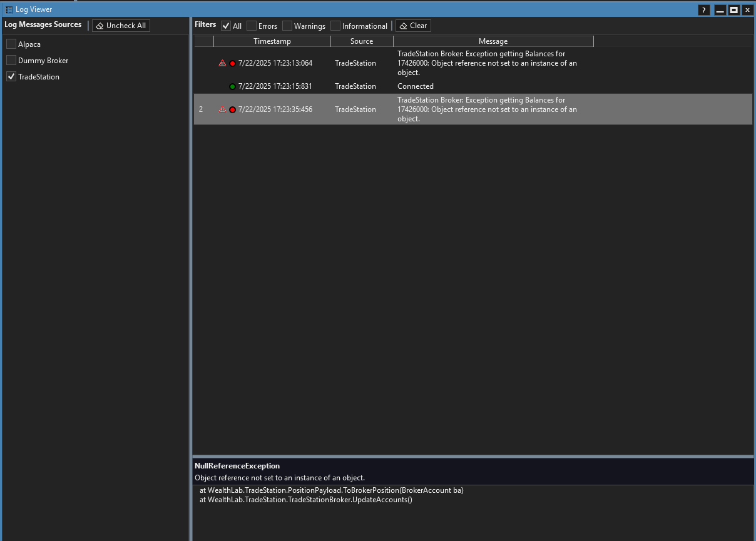Viewport: 756px width, 541px height.
Task: Click the Log Viewer window icon
Action: point(9,9)
